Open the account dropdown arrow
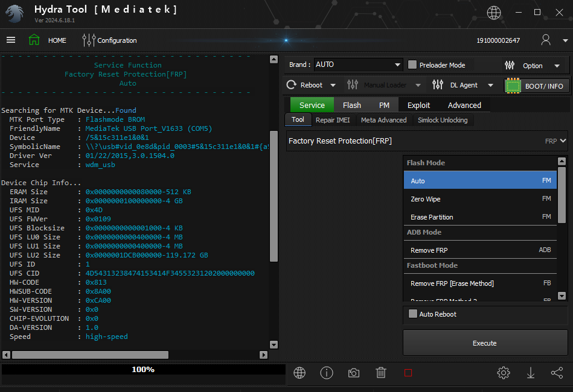 click(565, 40)
